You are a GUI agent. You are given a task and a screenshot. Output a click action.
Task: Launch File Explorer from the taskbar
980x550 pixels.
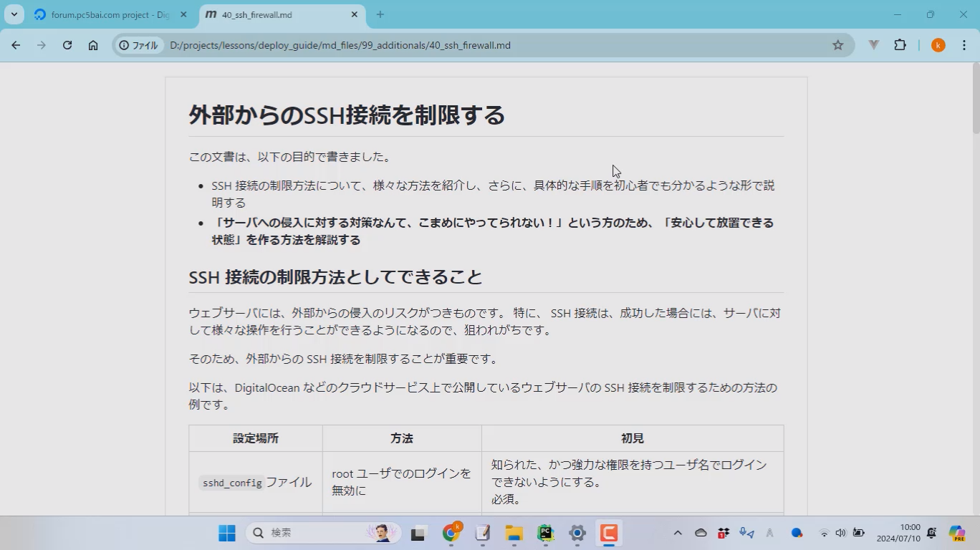[514, 533]
